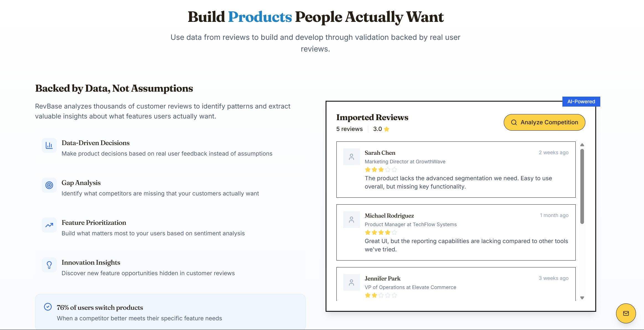Click the AI-Powered badge
The height and width of the screenshot is (330, 644).
pyautogui.click(x=581, y=102)
